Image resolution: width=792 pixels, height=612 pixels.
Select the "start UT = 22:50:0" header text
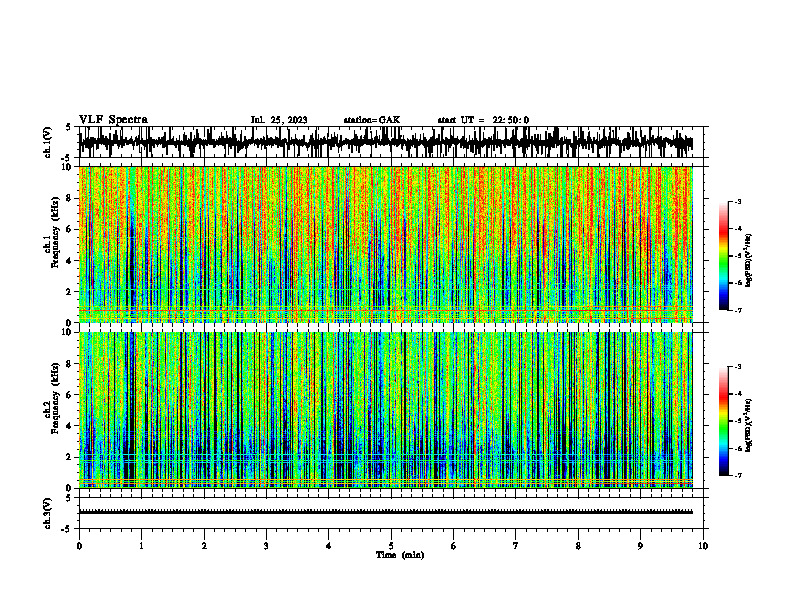(483, 120)
